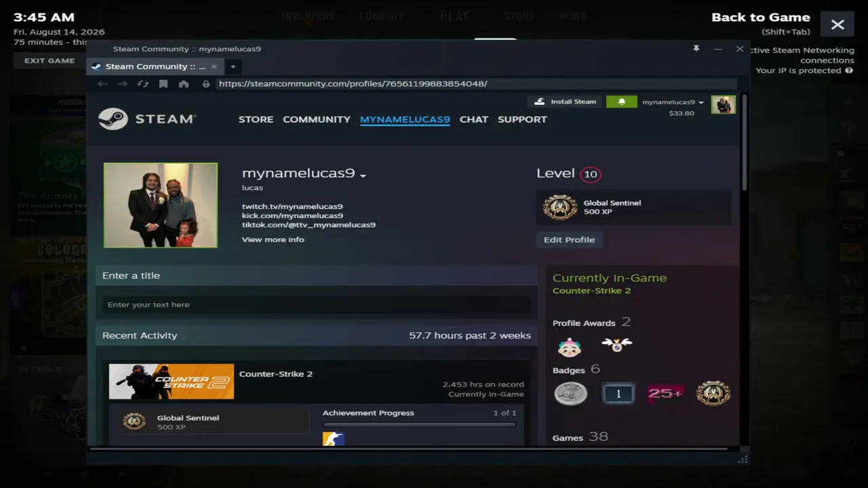The image size is (868, 488).
Task: Reload the Steam Community page
Action: pyautogui.click(x=142, y=83)
